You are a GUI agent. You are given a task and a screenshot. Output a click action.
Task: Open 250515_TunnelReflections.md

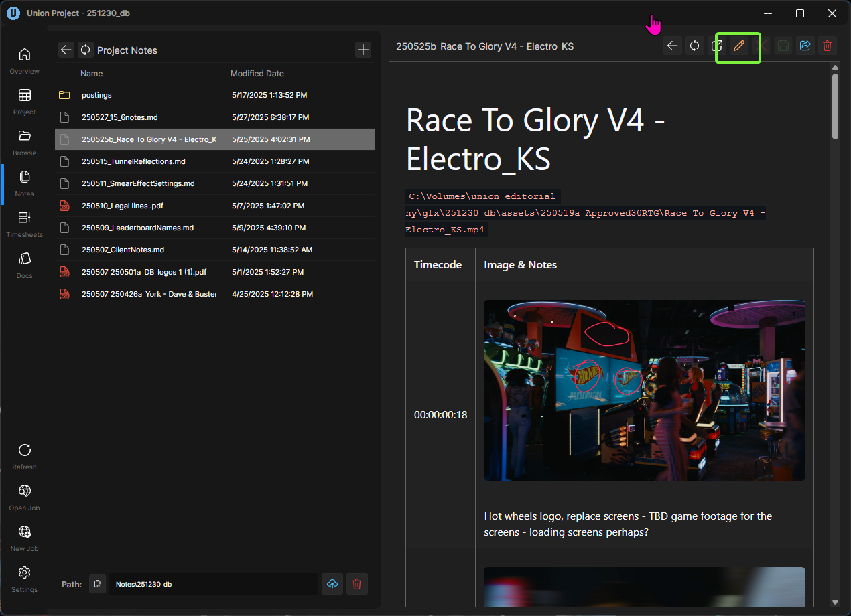click(x=214, y=161)
